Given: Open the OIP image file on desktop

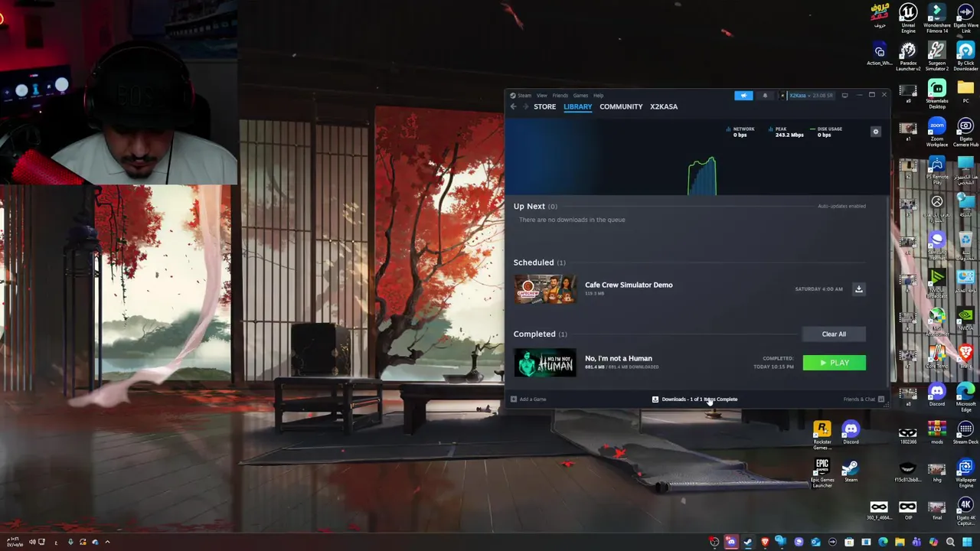Looking at the screenshot, I should click(908, 510).
